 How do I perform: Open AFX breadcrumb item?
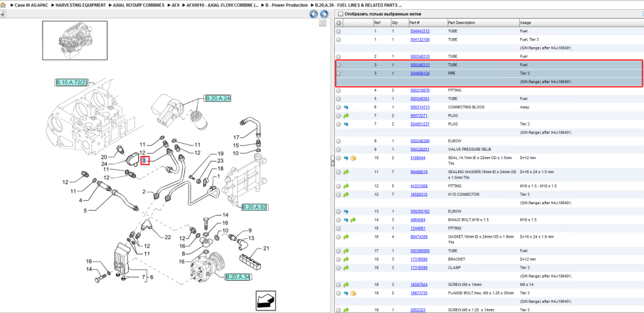coord(176,5)
